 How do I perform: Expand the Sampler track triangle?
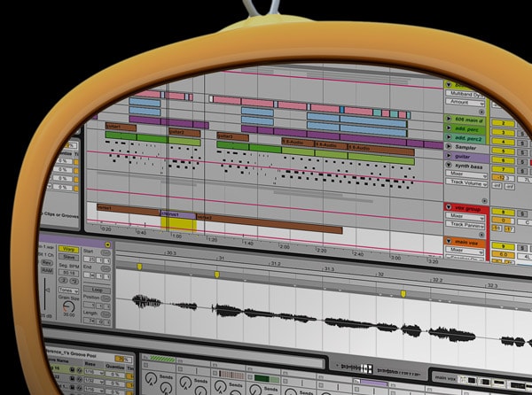449,147
